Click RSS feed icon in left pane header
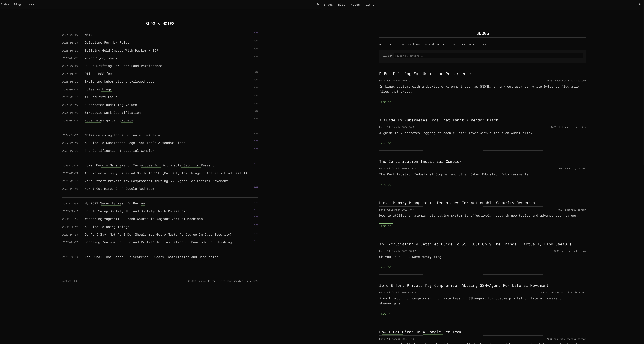The width and height of the screenshot is (644, 344). (x=318, y=4)
